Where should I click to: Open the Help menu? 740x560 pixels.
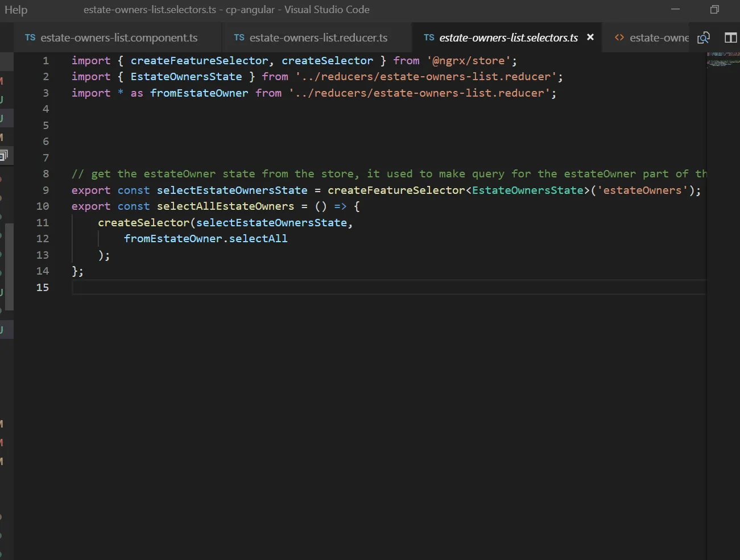[16, 10]
